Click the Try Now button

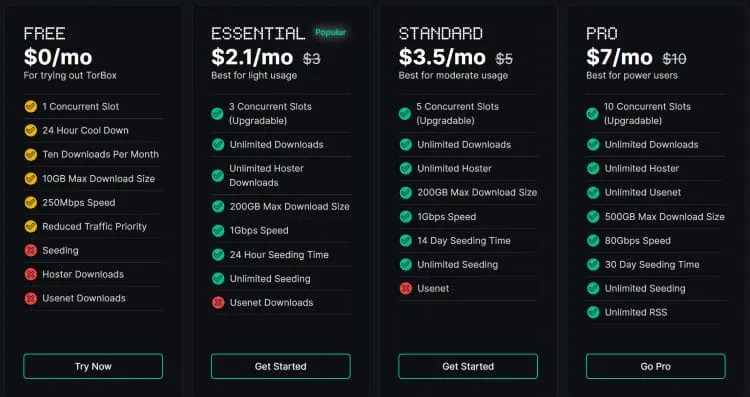click(x=93, y=366)
